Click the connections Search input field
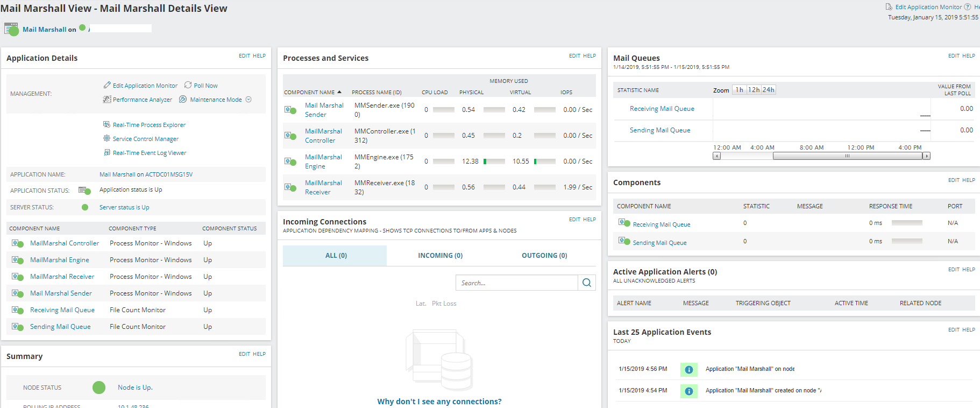 517,283
